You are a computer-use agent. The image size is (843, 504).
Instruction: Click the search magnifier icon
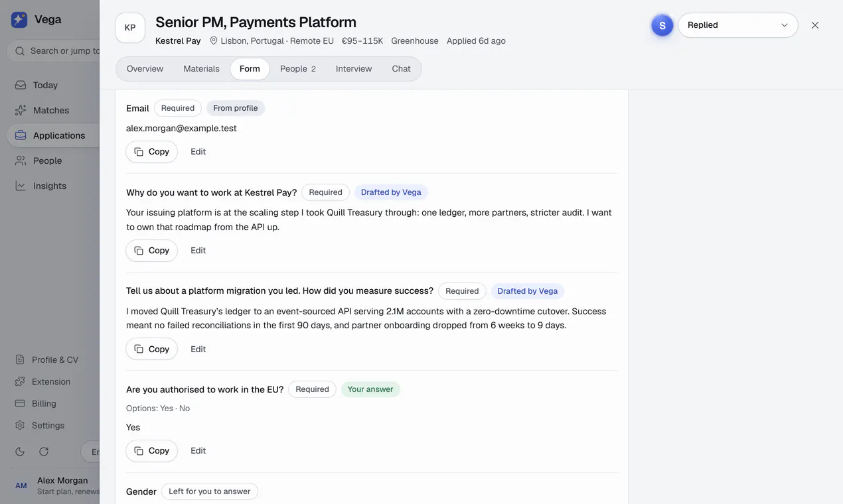tap(20, 51)
